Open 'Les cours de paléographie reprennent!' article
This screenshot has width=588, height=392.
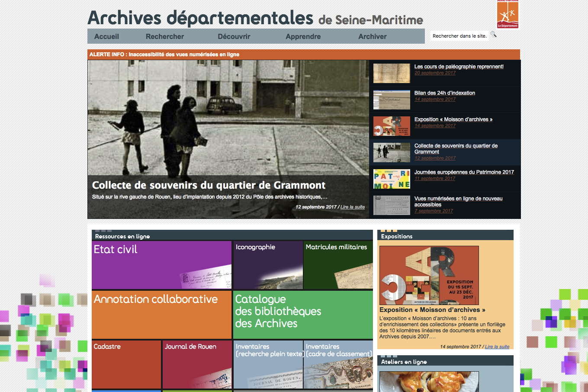point(459,67)
